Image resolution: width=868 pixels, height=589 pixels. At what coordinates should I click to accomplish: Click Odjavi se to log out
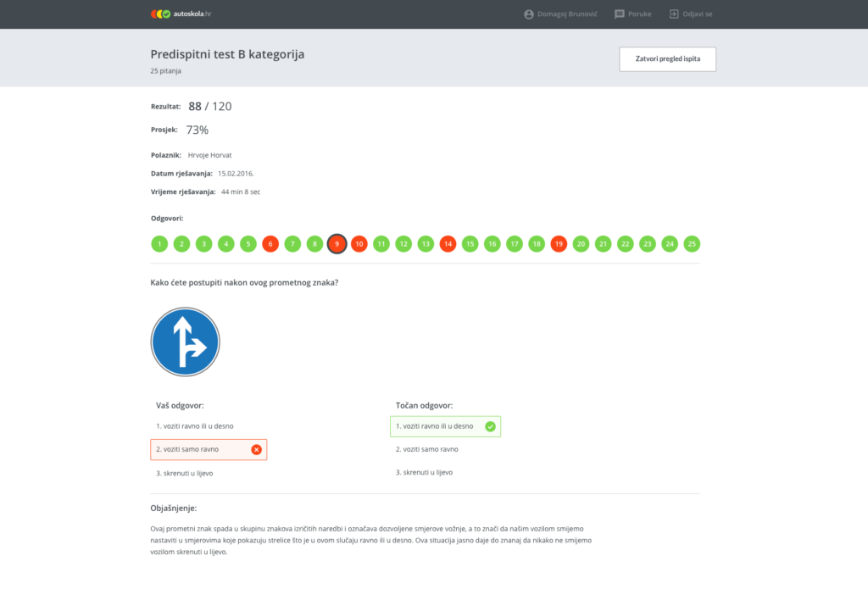coord(690,14)
